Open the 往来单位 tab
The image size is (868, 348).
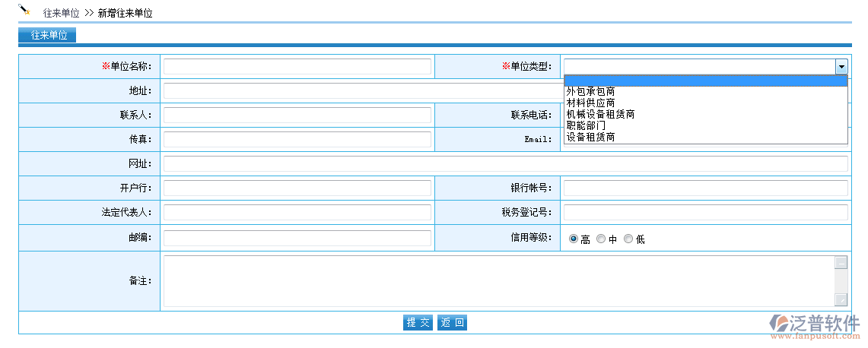click(x=49, y=36)
